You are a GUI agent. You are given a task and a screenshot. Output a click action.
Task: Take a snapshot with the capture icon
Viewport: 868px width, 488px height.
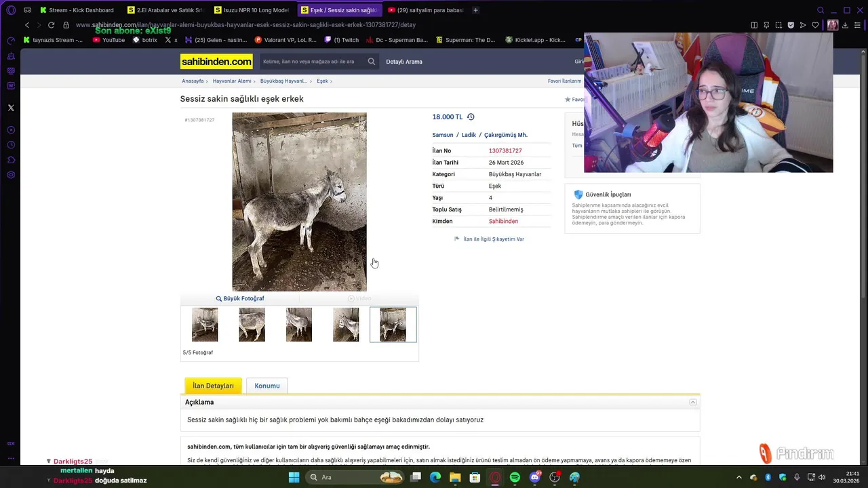point(778,25)
